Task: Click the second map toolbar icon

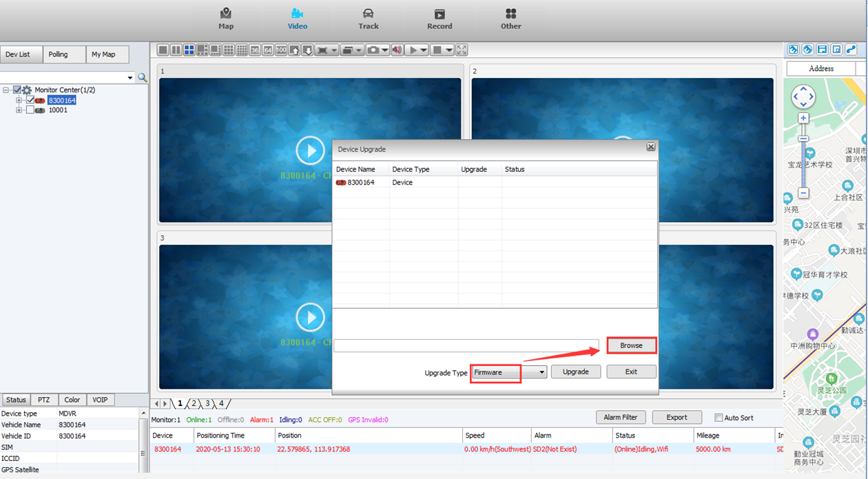Action: click(807, 50)
